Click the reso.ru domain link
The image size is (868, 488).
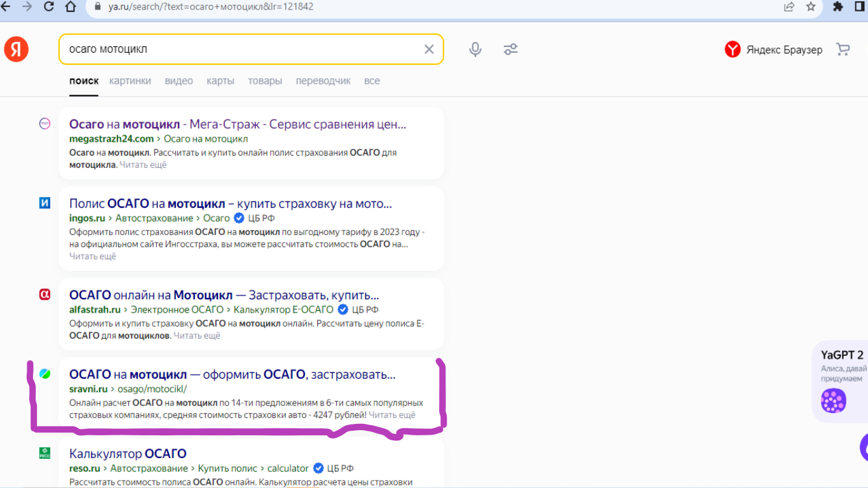click(x=85, y=468)
